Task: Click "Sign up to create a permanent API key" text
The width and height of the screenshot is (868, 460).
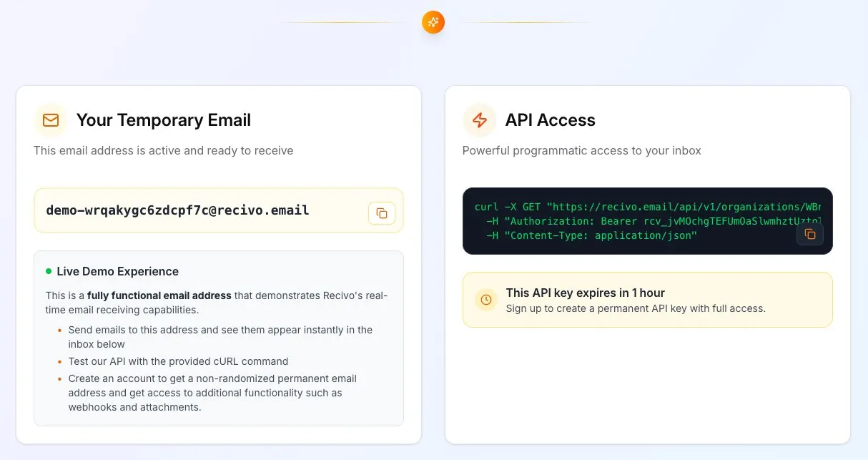Action: (x=636, y=308)
